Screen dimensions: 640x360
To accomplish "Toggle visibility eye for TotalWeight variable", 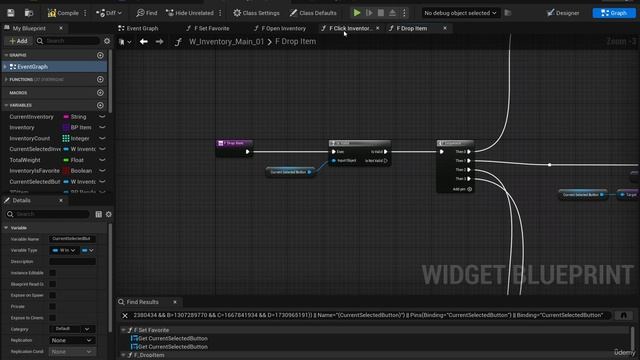I will pos(102,160).
